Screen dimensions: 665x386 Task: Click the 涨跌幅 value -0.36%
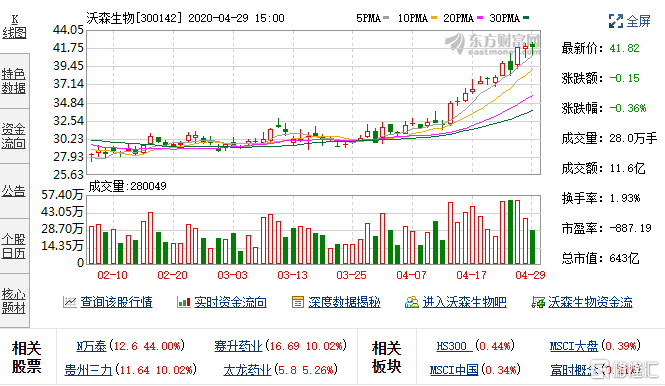click(628, 108)
